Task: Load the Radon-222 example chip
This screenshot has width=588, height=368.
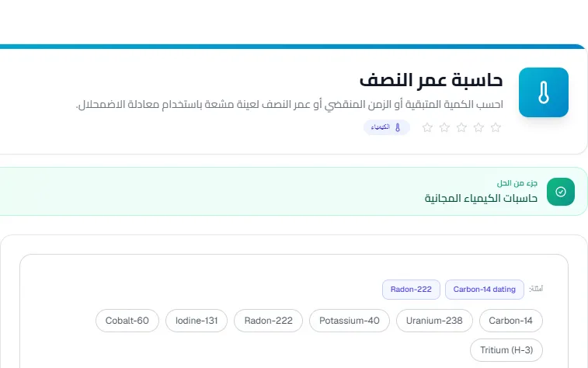Action: [411, 290]
